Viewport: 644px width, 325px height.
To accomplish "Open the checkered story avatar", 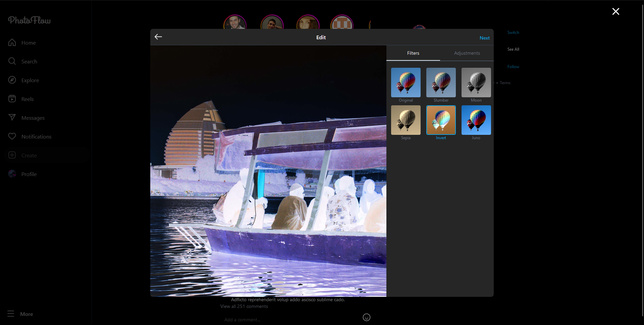I will tap(342, 22).
